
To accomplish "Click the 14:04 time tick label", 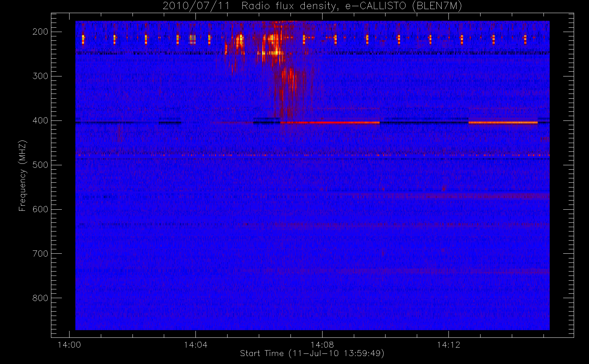I will tap(195, 345).
